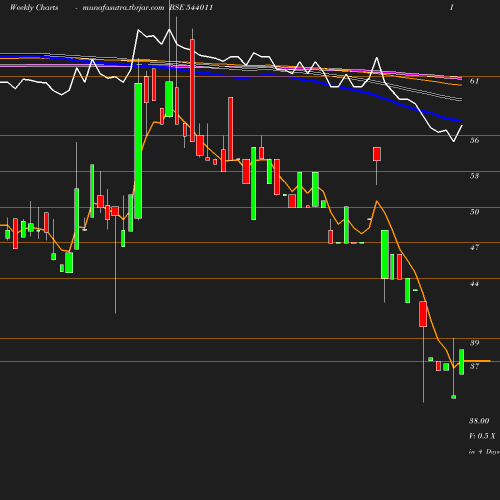Click the 'Weekly Charts' title text
The height and width of the screenshot is (500, 500).
[x=34, y=7]
